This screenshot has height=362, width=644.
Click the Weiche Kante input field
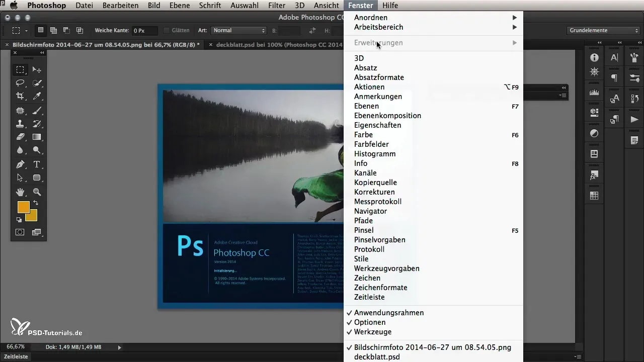[144, 31]
